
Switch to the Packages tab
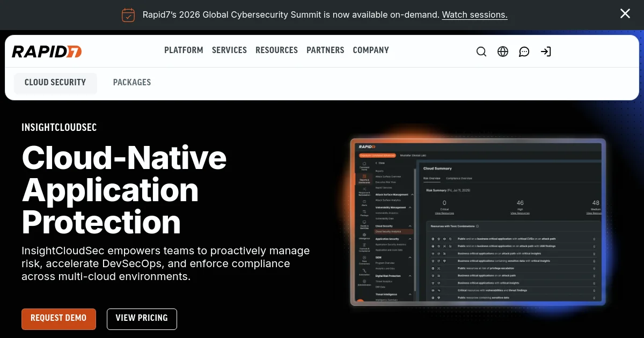(x=132, y=83)
